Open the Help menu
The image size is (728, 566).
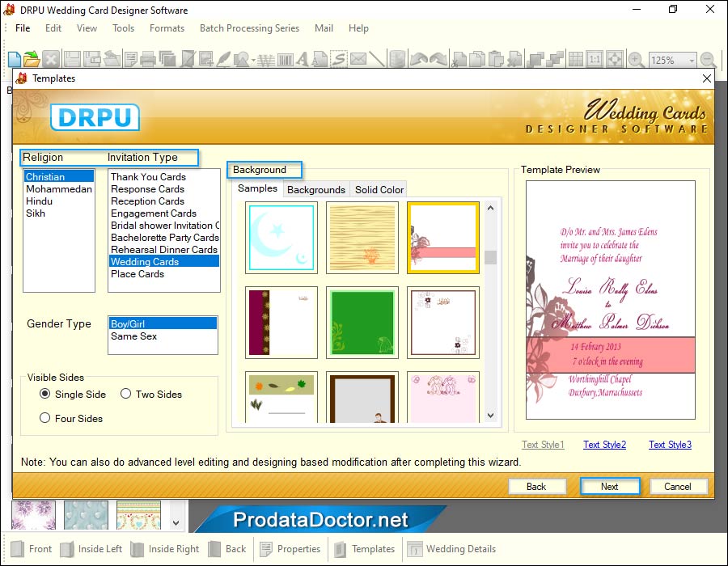pyautogui.click(x=358, y=28)
